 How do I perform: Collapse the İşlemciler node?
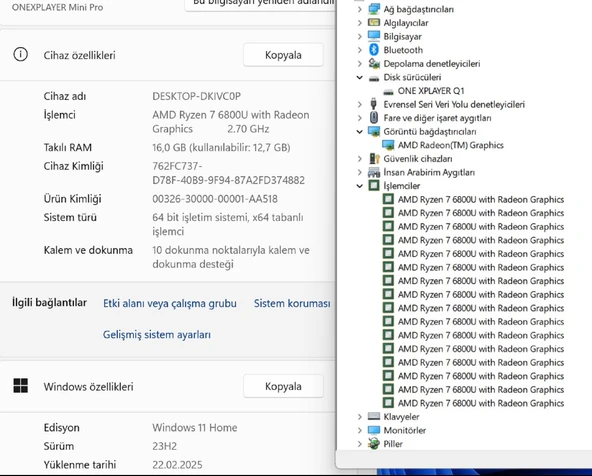coord(360,186)
